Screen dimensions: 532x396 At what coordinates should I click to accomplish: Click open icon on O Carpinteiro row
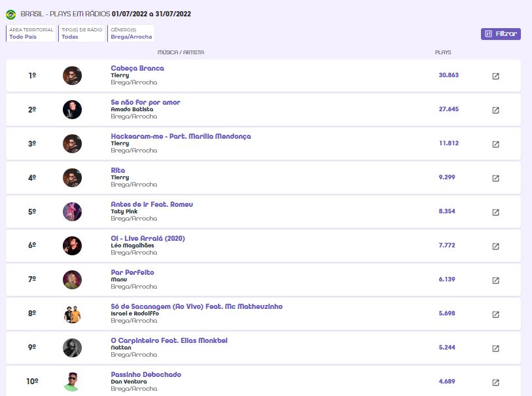click(495, 348)
